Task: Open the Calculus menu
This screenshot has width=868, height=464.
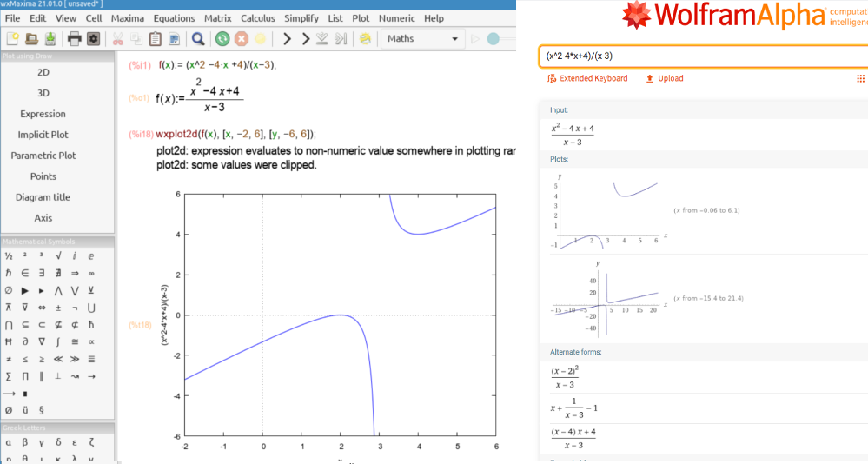Action: point(257,18)
